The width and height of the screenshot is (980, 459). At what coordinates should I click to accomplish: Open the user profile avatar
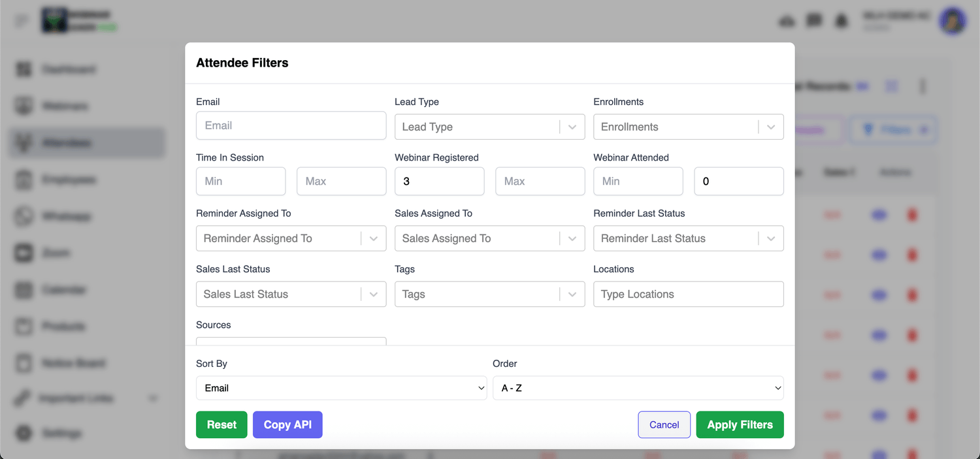coord(953,21)
